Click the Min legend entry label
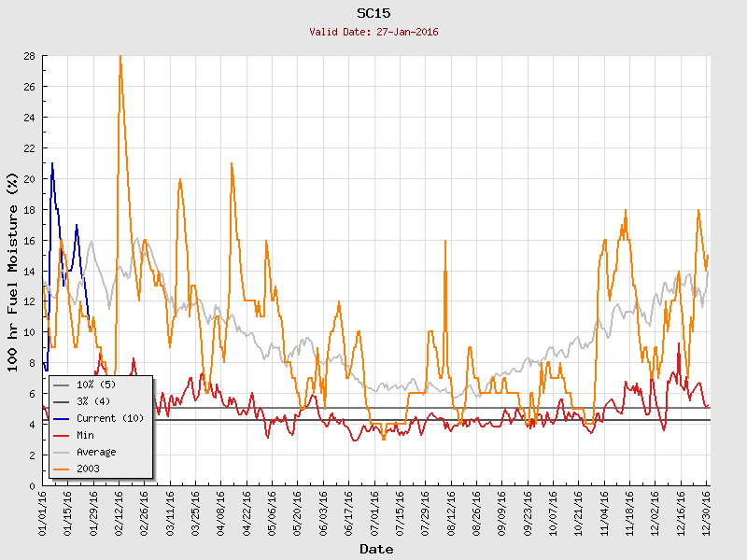Viewport: 747px width, 560px height. pos(87,435)
